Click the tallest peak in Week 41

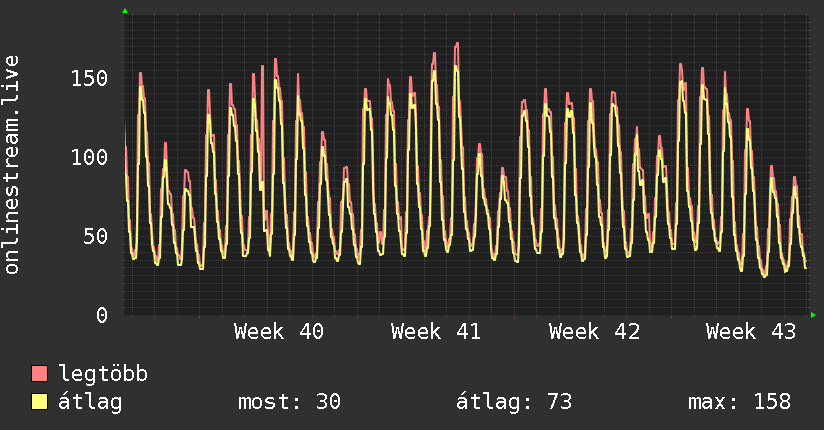tap(457, 44)
